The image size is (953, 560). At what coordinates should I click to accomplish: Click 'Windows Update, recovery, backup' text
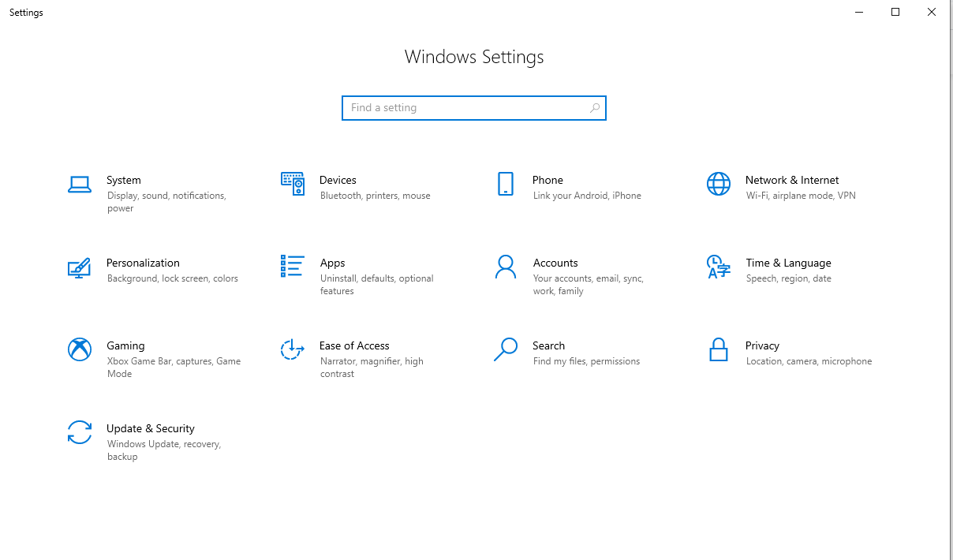tap(164, 450)
